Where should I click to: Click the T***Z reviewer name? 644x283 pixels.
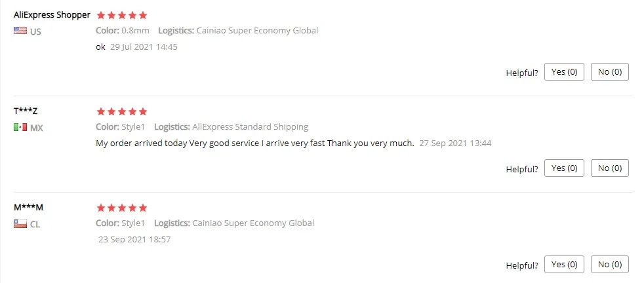[x=26, y=111]
